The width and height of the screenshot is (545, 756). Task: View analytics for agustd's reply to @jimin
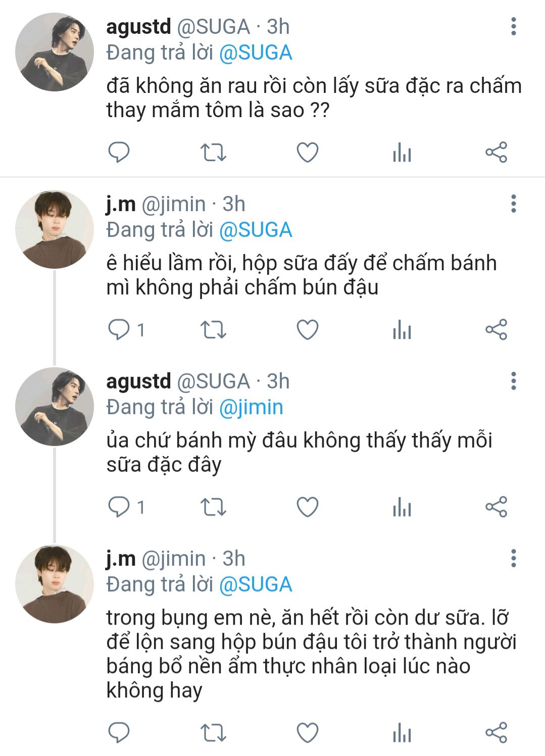[402, 507]
